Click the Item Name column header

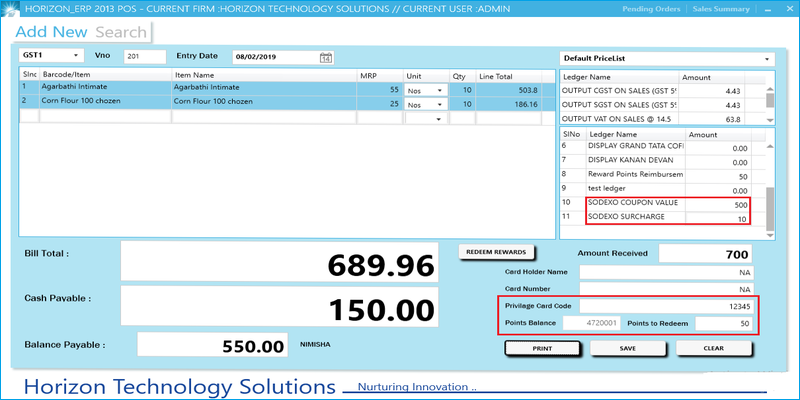[x=264, y=76]
